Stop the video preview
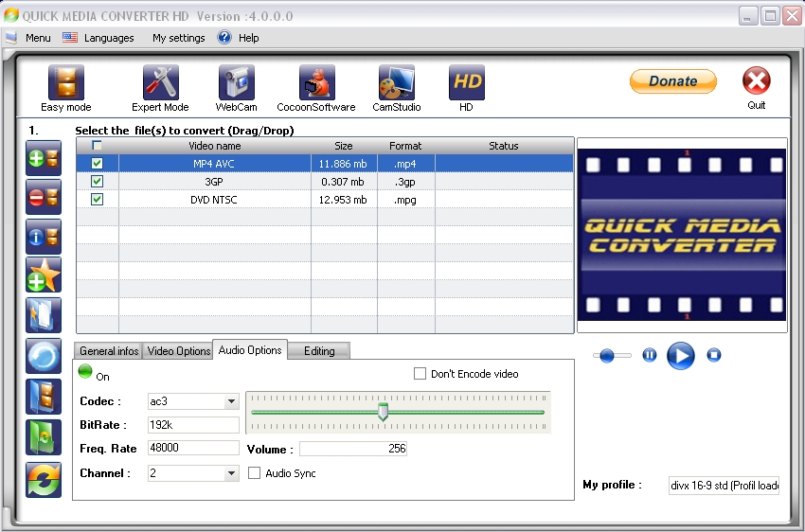Viewport: 805px width, 532px height. (x=714, y=355)
